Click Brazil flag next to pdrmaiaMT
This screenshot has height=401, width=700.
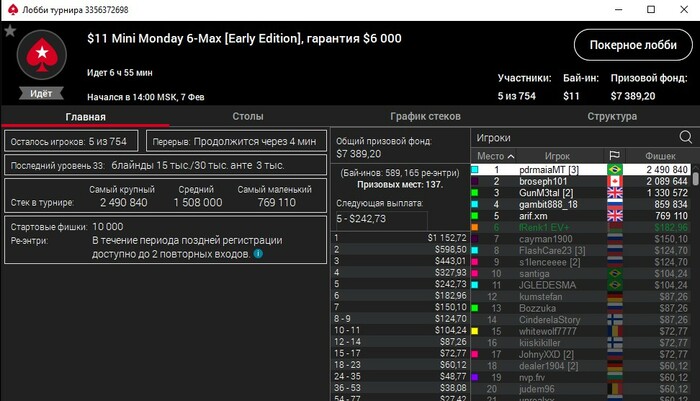(615, 170)
